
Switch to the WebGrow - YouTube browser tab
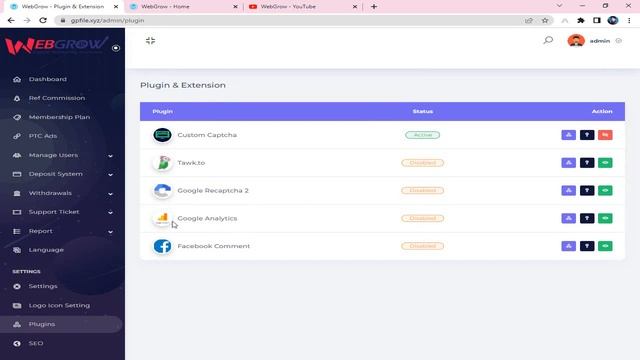(x=303, y=7)
